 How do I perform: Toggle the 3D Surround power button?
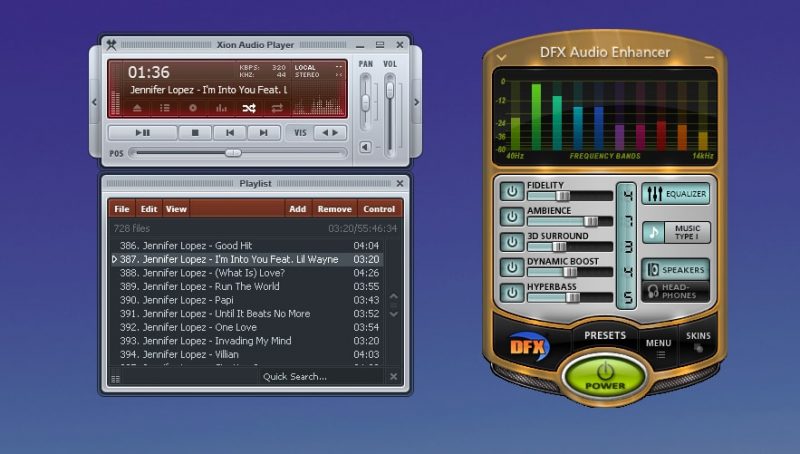512,242
